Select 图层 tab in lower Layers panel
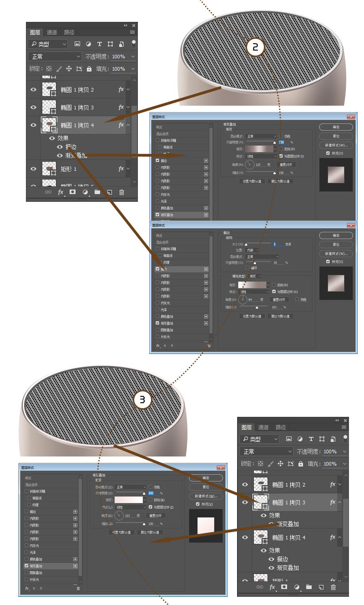 247,427
